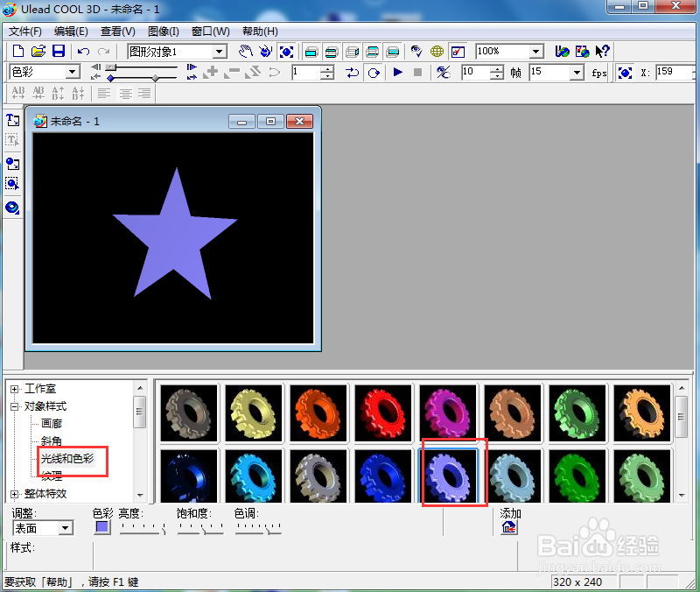Stop the animation playback

418,72
